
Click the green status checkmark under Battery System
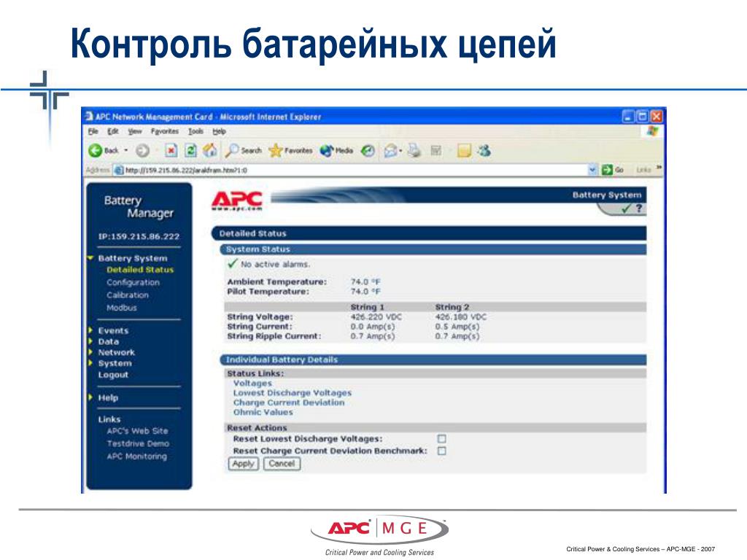point(626,208)
